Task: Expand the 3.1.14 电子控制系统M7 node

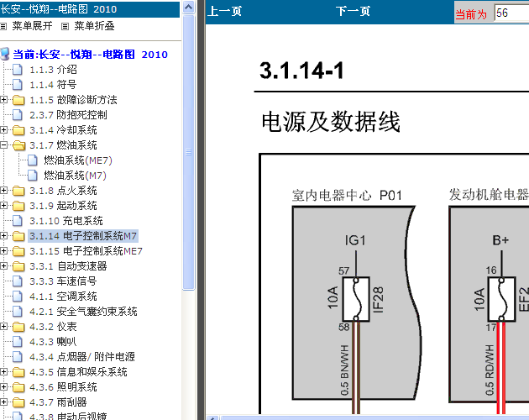Action: tap(3, 236)
